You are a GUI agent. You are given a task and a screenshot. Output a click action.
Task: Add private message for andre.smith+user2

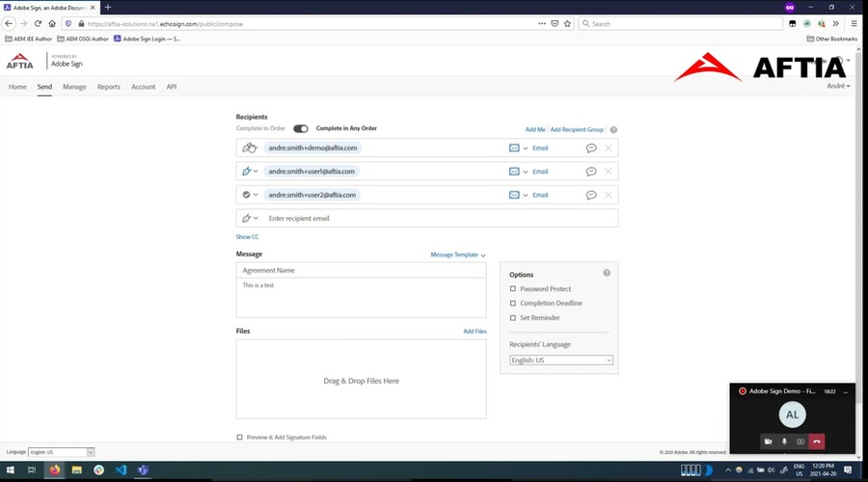[x=591, y=195]
